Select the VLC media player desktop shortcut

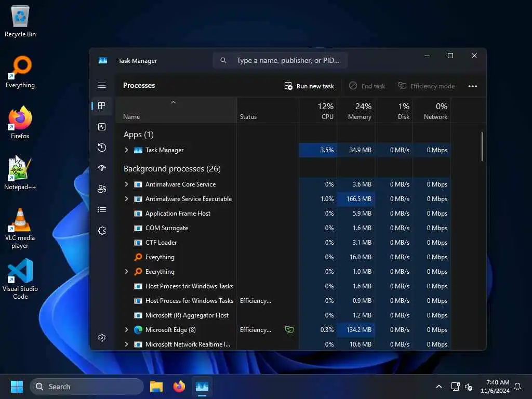(20, 229)
